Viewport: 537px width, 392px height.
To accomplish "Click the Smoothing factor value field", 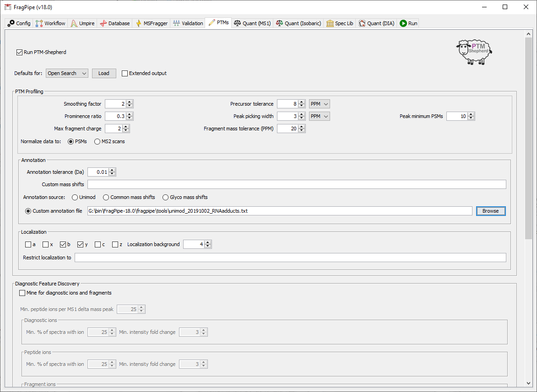I will click(115, 104).
